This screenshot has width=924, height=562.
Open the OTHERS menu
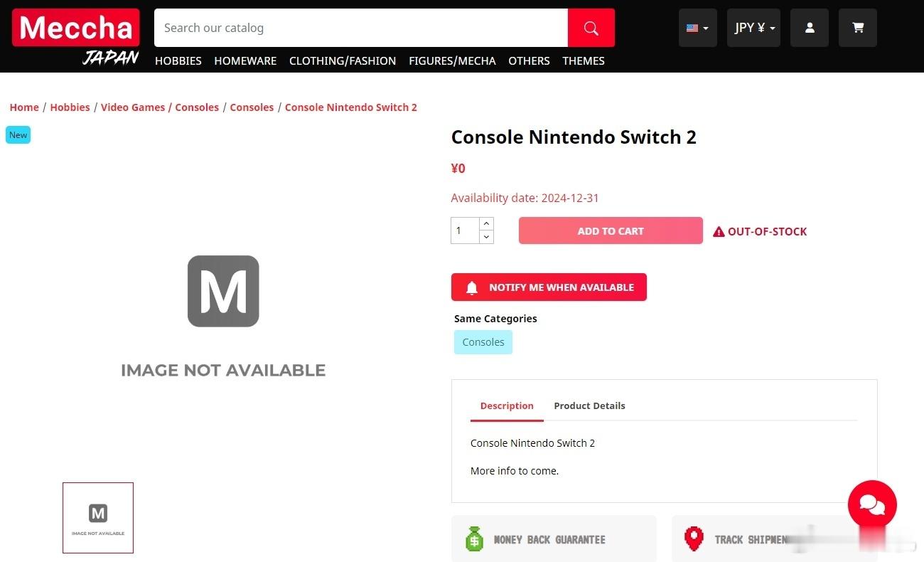tap(529, 61)
